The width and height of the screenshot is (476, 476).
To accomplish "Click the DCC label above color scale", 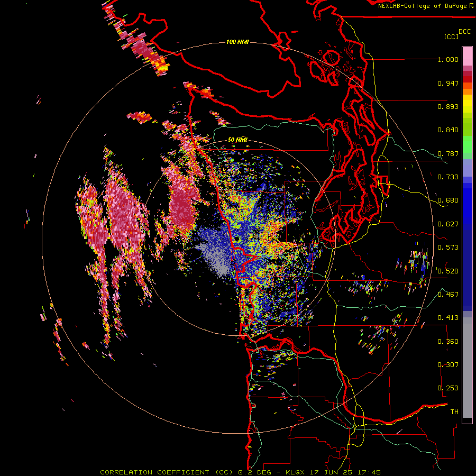I will [465, 32].
